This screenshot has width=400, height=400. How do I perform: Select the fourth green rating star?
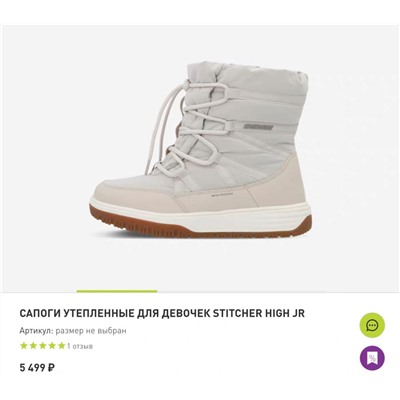point(52,346)
